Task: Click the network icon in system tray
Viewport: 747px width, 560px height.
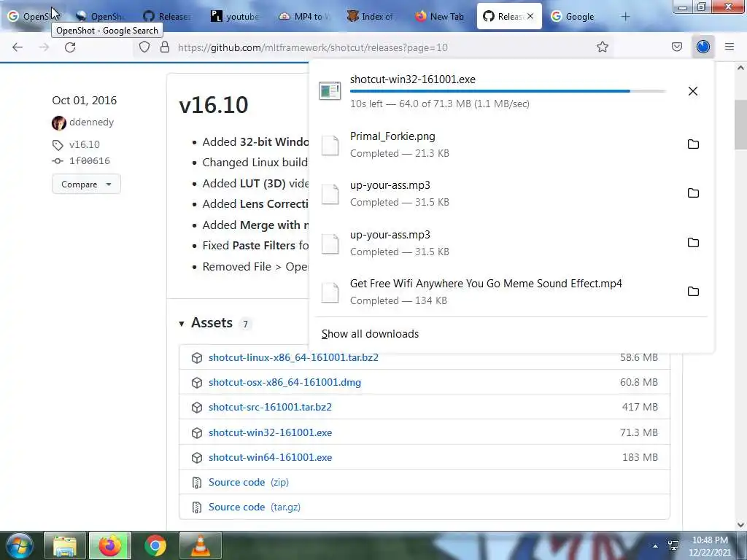Action: click(673, 545)
